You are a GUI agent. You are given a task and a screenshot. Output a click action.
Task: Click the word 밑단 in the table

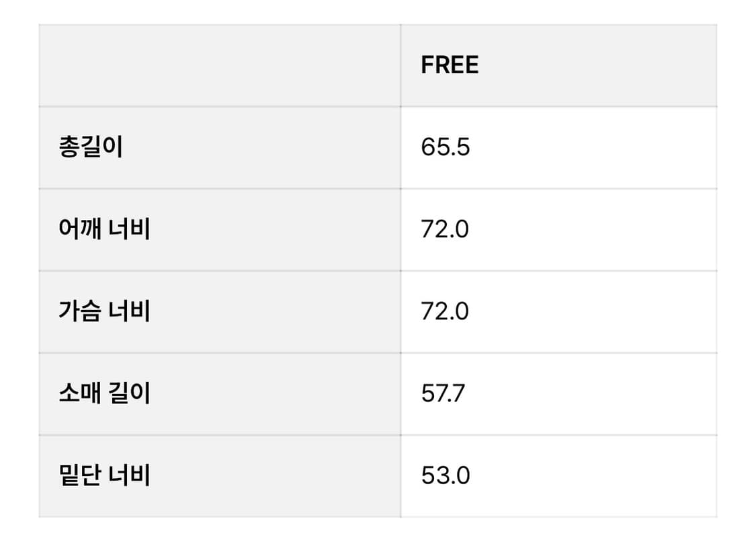(79, 475)
